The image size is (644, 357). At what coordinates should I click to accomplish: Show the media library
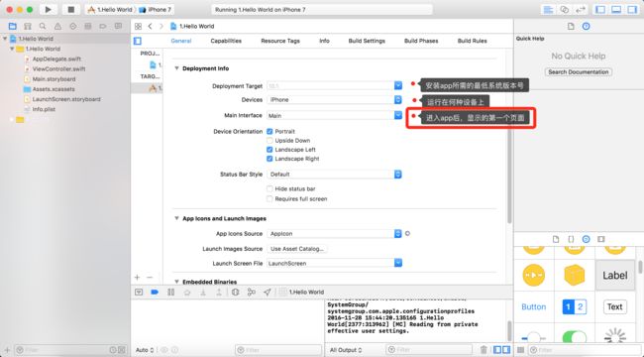coord(601,239)
